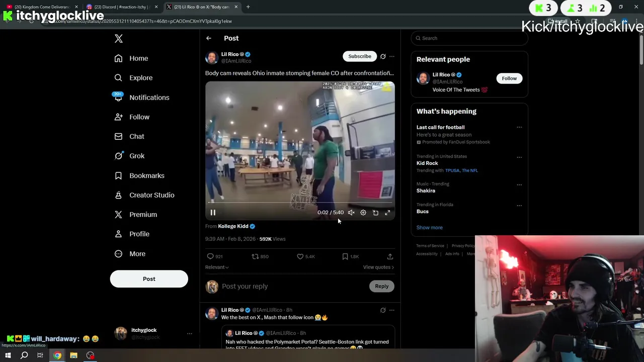Open Explore in the X sidebar
This screenshot has width=644, height=362.
[133, 78]
